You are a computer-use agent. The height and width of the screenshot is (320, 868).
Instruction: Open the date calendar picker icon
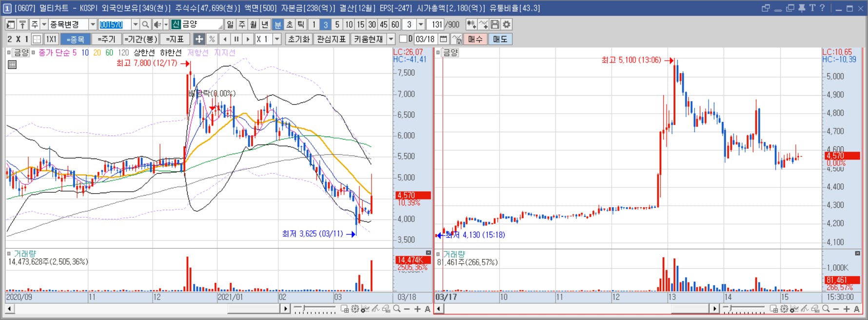(x=443, y=39)
